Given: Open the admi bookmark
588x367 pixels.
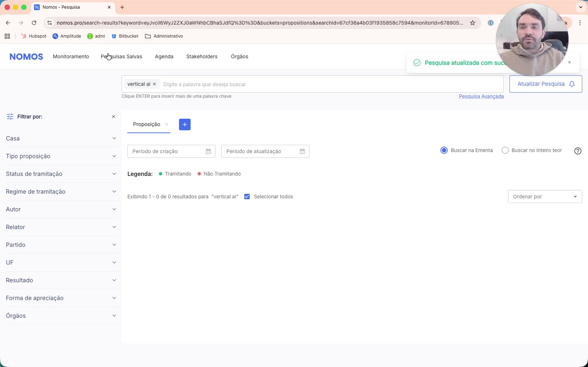Looking at the screenshot, I should click(96, 36).
